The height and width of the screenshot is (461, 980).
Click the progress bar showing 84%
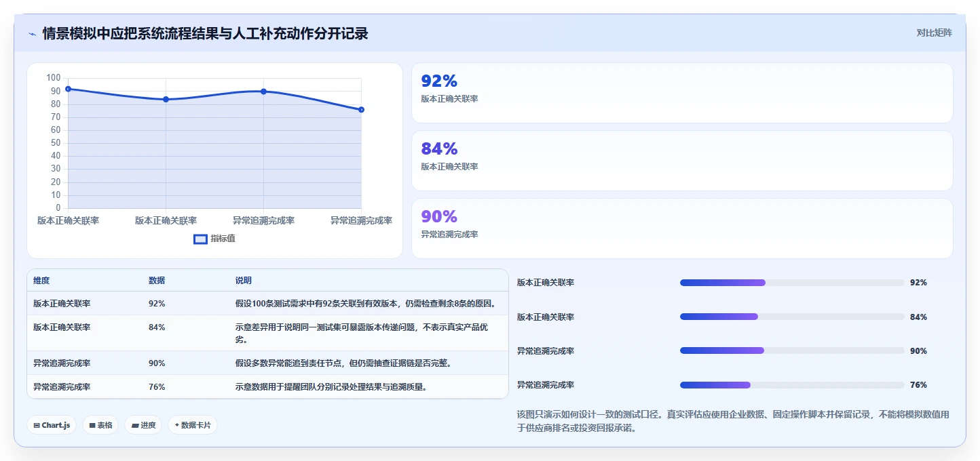792,317
